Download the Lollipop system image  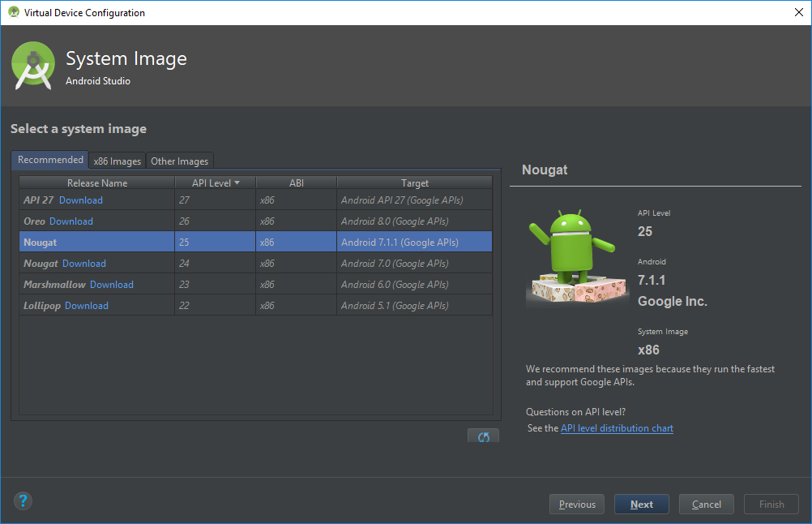(86, 305)
